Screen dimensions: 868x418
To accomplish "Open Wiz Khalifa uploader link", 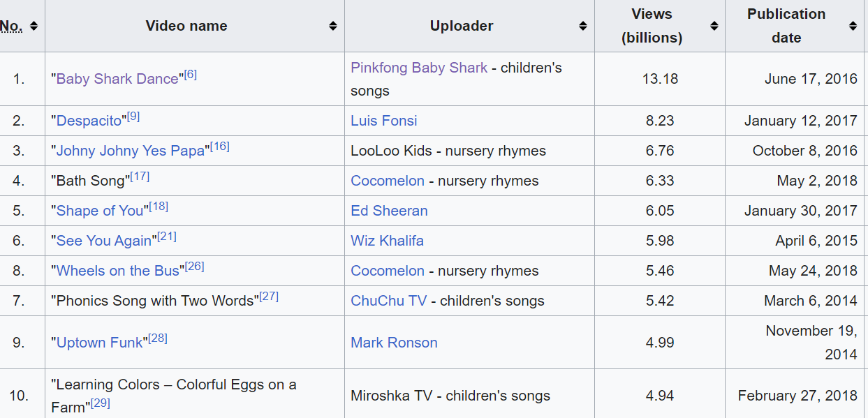I will point(387,241).
